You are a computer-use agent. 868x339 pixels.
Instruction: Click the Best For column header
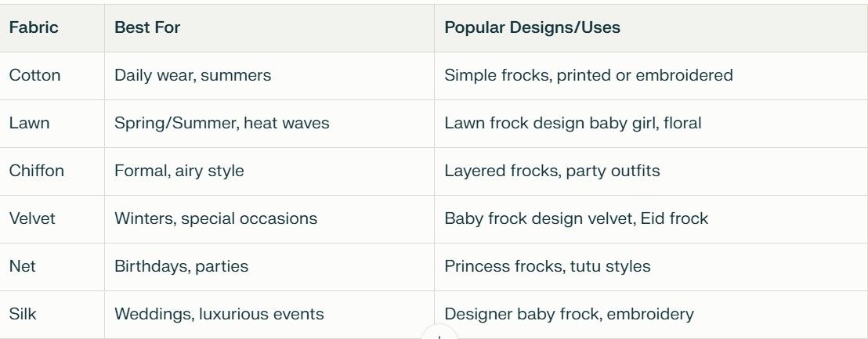[x=147, y=28]
